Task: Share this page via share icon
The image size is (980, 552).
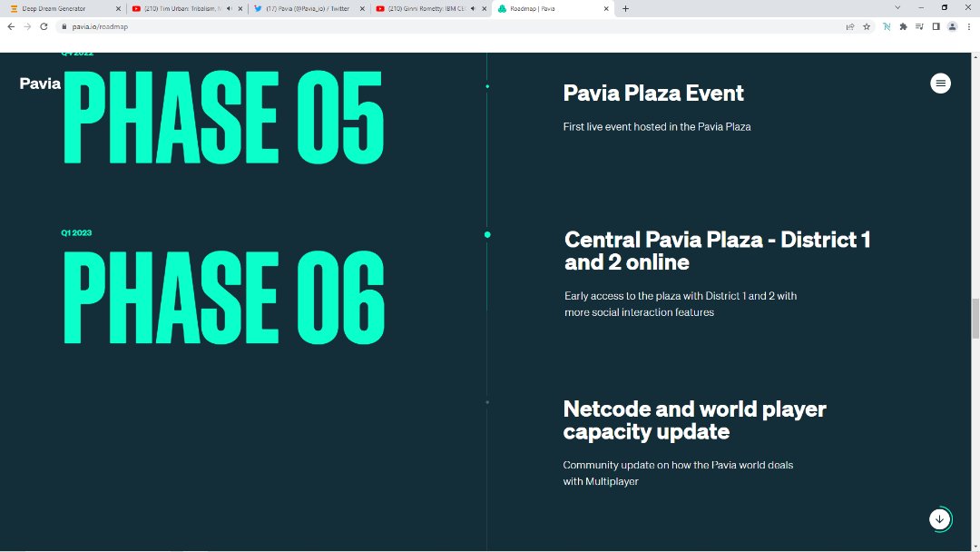Action: (850, 27)
